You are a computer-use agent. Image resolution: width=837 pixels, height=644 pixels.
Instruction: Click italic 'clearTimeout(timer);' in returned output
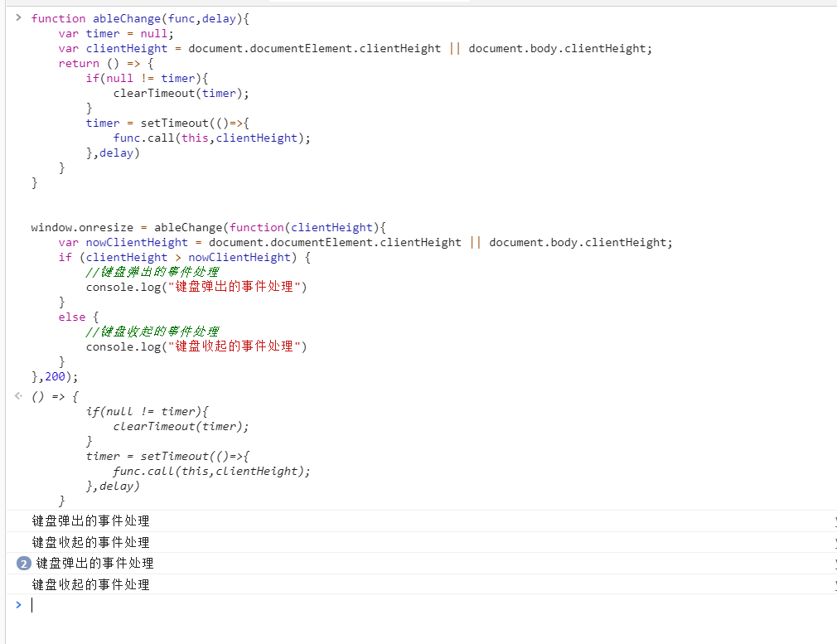(181, 427)
